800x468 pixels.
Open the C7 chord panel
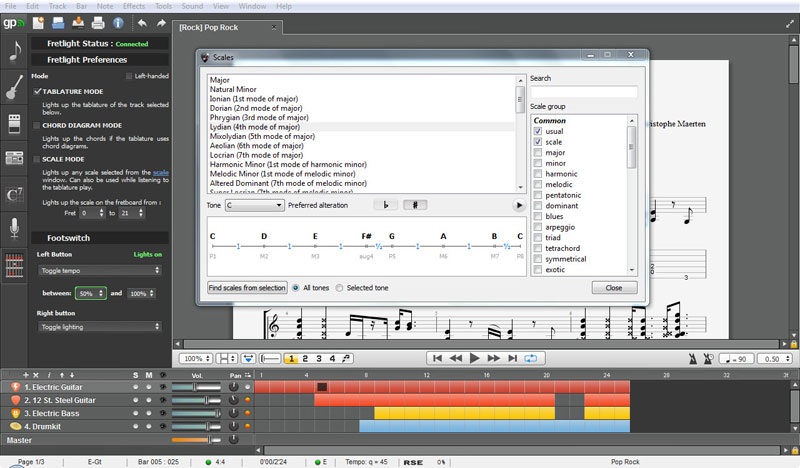pos(15,195)
